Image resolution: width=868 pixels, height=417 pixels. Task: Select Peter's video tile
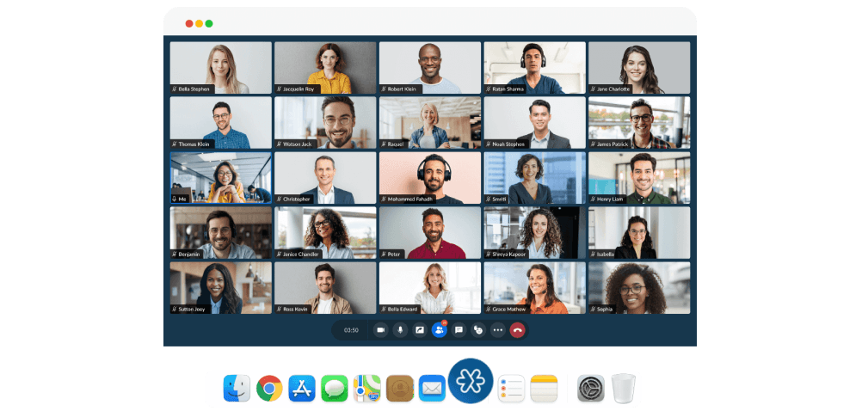(429, 233)
